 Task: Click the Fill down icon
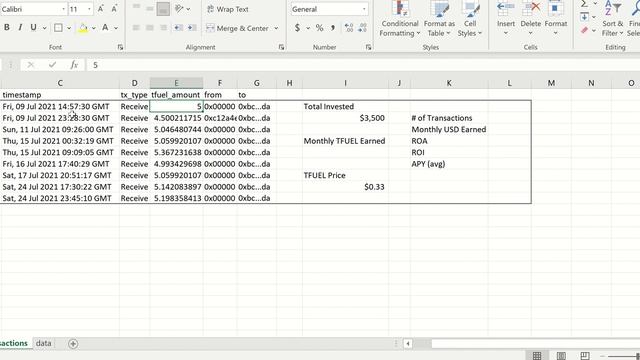pos(584,17)
